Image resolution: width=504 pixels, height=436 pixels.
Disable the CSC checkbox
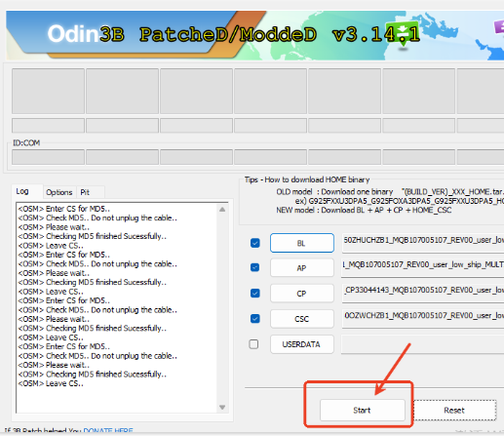click(255, 318)
